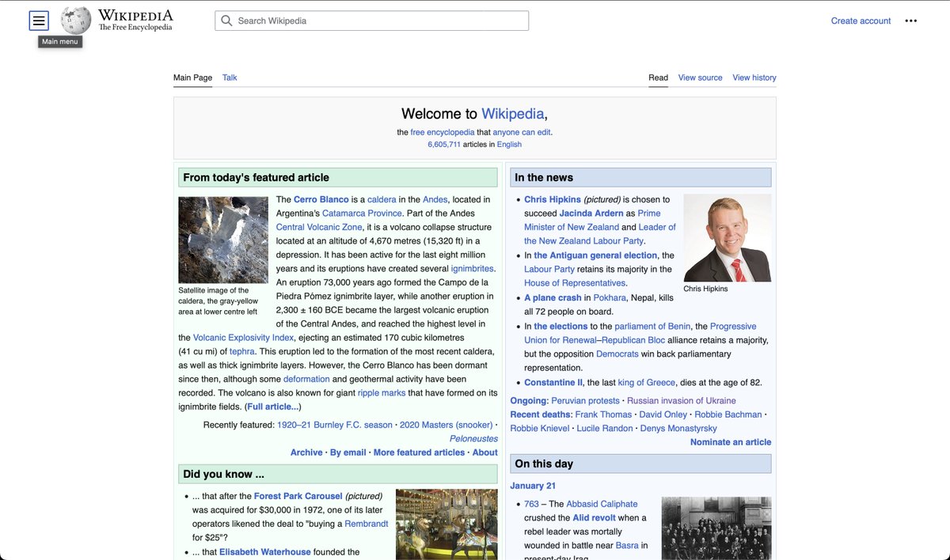Open the three-dot personal tools menu

click(910, 21)
